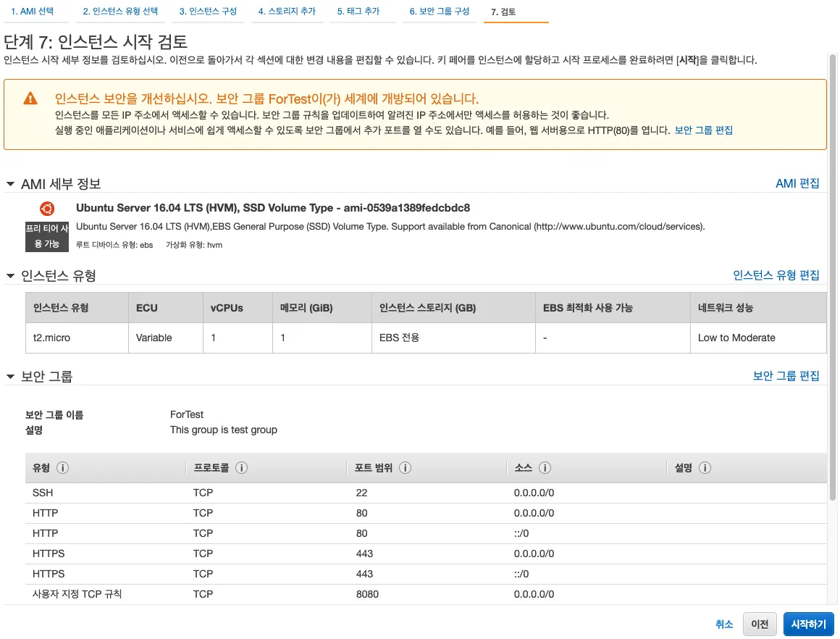Image resolution: width=840 pixels, height=639 pixels.
Task: Switch to the 1. AMI 선택 tab
Action: (32, 11)
